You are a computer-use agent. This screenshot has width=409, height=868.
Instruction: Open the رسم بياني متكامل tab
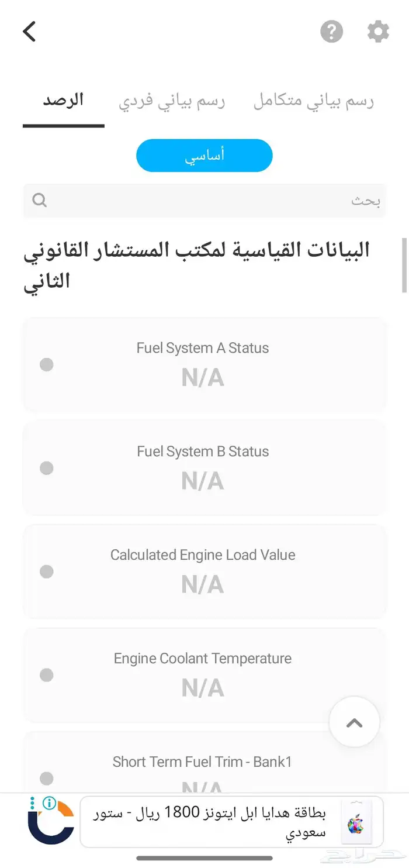314,99
